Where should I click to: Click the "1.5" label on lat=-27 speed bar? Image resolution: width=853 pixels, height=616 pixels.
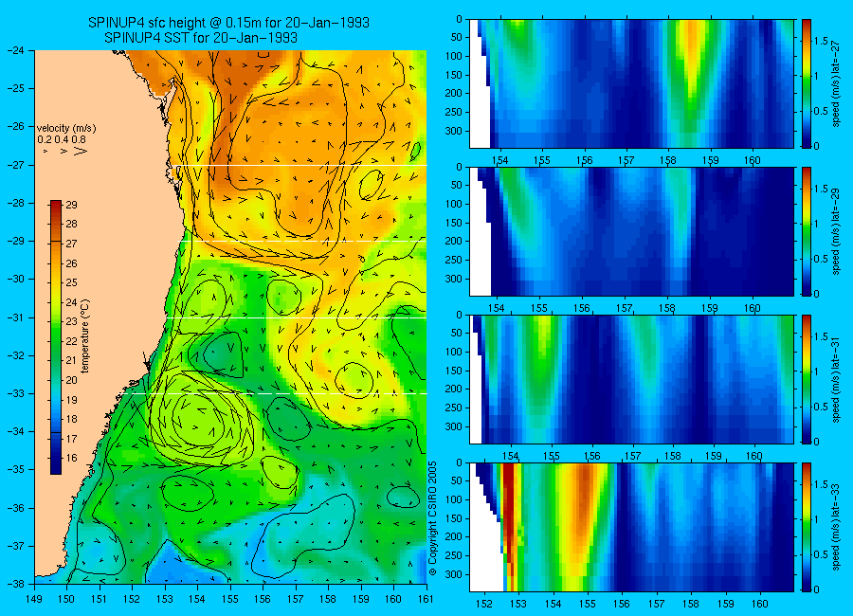[821, 41]
